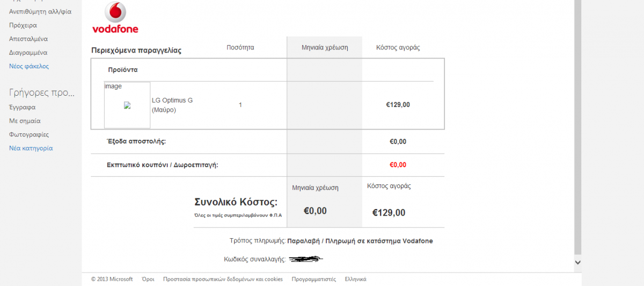The height and width of the screenshot is (286, 644).
Task: Select the Με σημαία flagged view
Action: coord(25,121)
